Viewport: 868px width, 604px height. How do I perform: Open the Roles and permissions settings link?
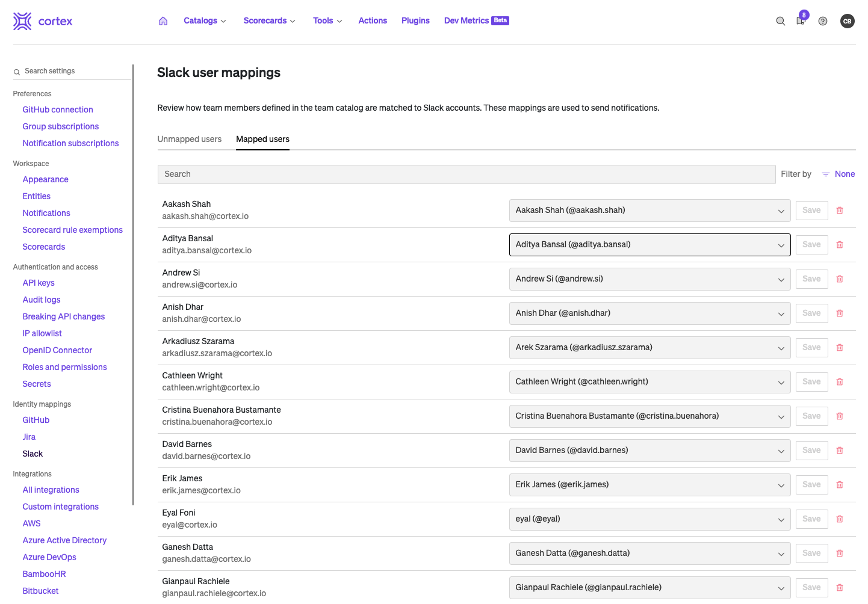[64, 368]
